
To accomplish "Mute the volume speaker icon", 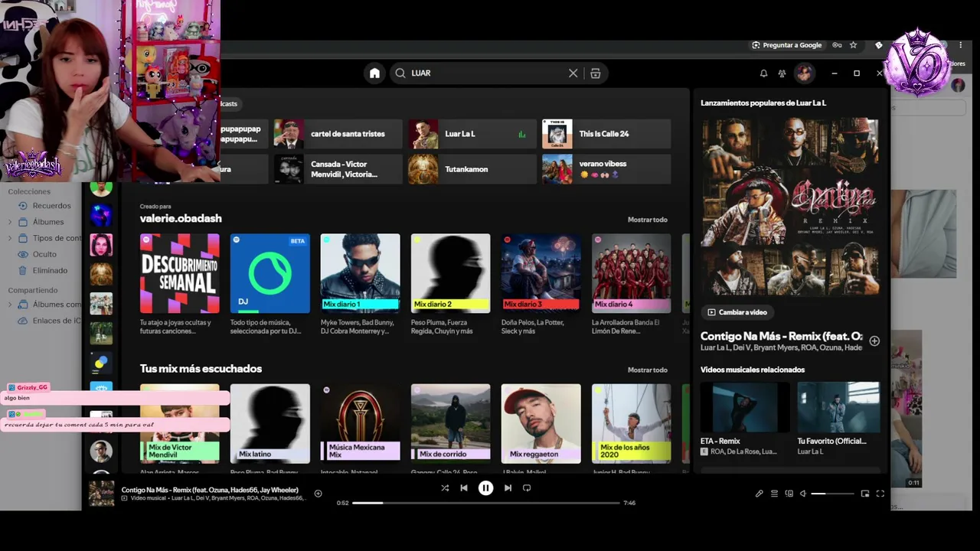I will tap(803, 494).
